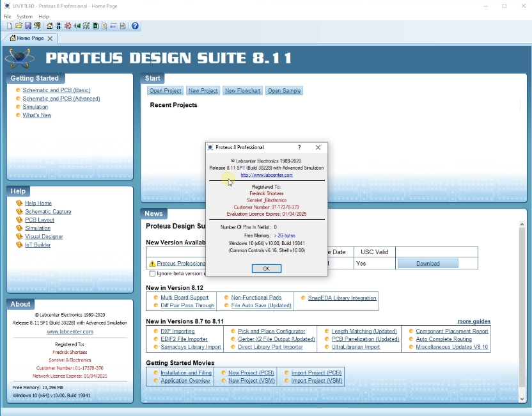The height and width of the screenshot is (416, 532).
Task: Dismiss the About dialog with OK
Action: [x=266, y=268]
